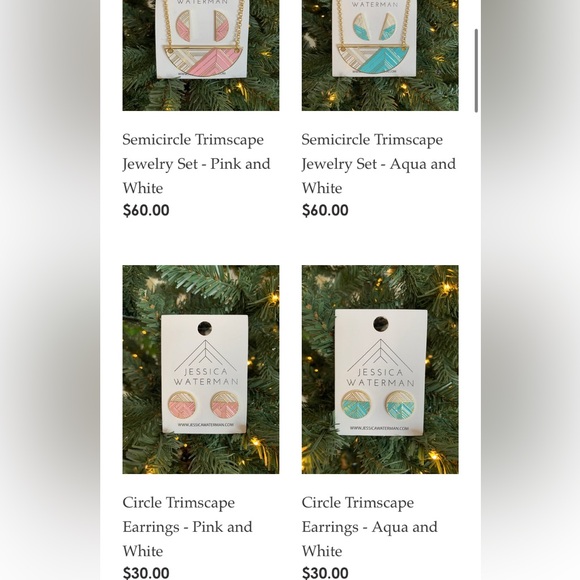This screenshot has width=580, height=580.
Task: Click Semicircle Trimscape Jewelry Set Pink title
Action: [196, 163]
